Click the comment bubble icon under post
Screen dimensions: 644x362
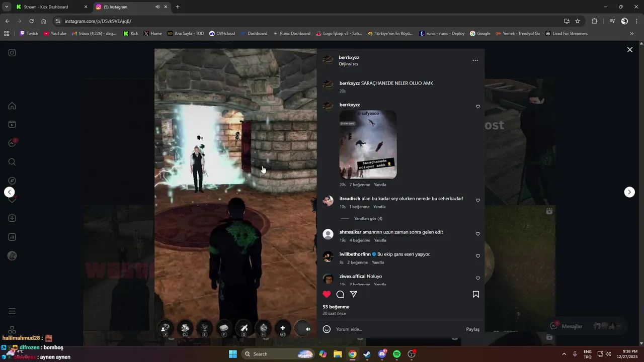(340, 294)
